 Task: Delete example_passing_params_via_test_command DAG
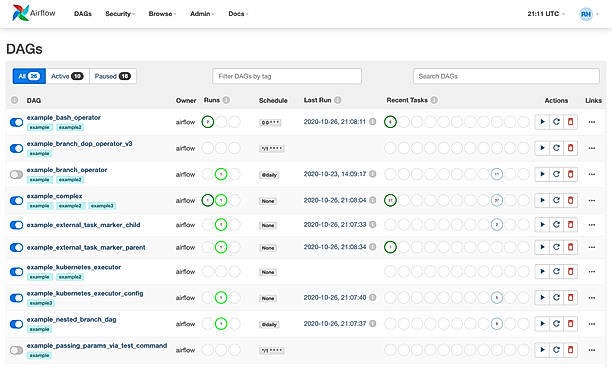pos(570,350)
